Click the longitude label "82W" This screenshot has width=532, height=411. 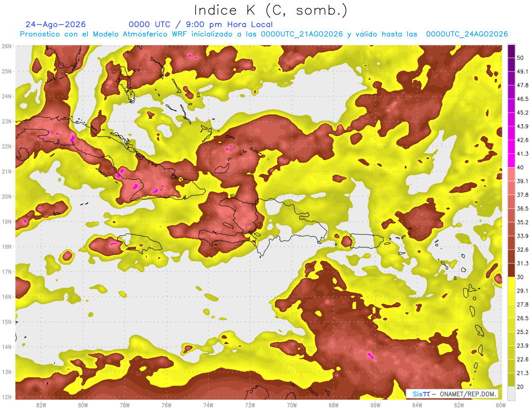pos(41,405)
